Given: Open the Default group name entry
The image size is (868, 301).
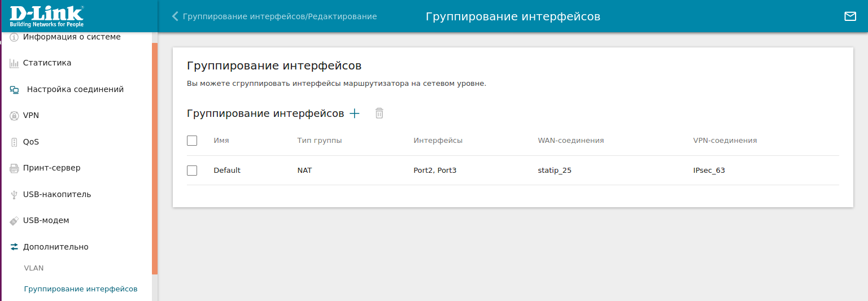Looking at the screenshot, I should click(x=227, y=171).
